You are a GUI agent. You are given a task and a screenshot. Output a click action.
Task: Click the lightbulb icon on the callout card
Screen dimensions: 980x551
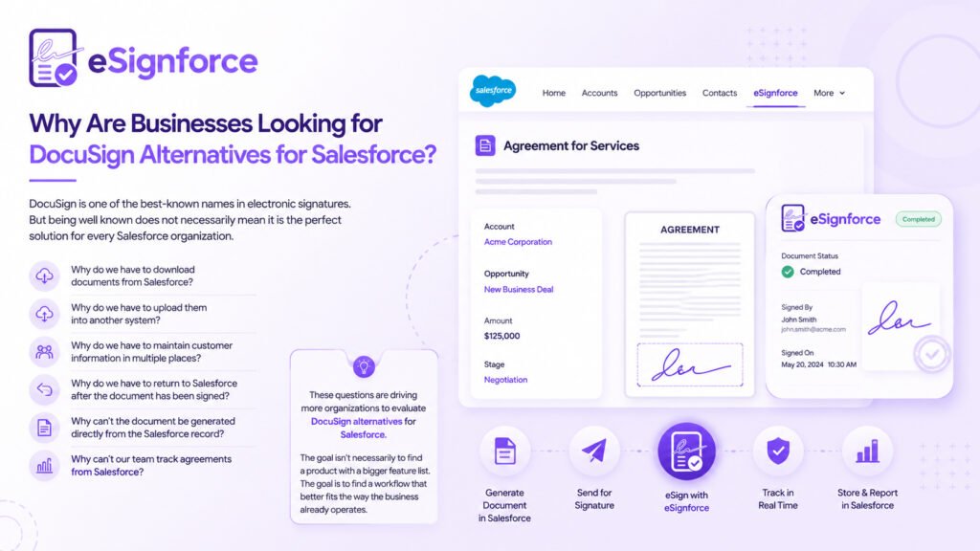pos(364,366)
